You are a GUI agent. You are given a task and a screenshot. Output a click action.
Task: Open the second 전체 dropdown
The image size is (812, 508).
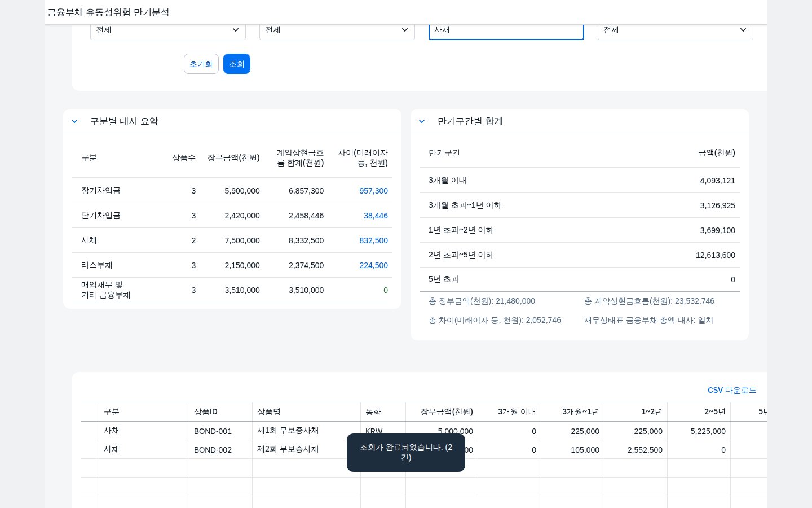click(x=337, y=30)
